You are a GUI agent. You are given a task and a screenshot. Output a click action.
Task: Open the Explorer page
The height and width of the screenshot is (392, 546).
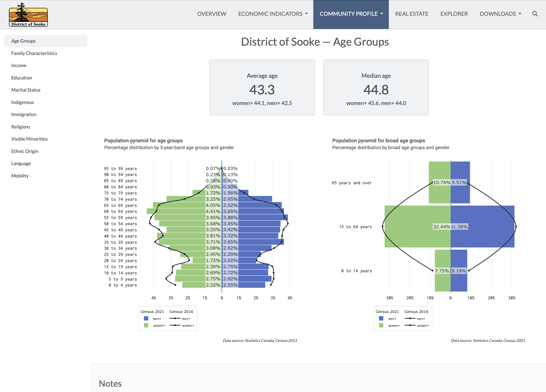(454, 14)
